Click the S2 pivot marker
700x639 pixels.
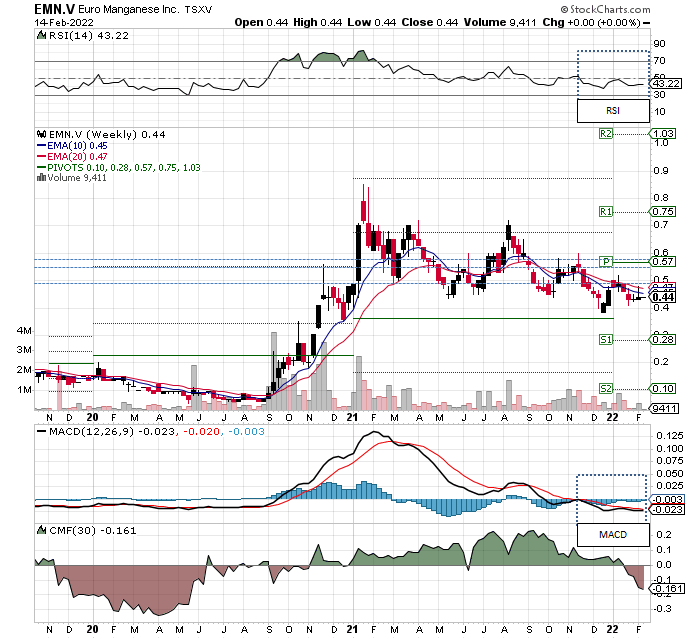pos(606,388)
